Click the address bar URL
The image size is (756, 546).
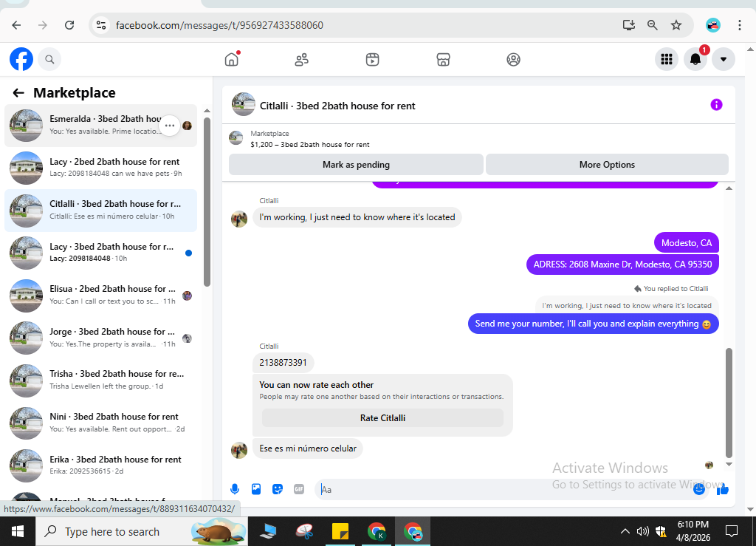[219, 25]
